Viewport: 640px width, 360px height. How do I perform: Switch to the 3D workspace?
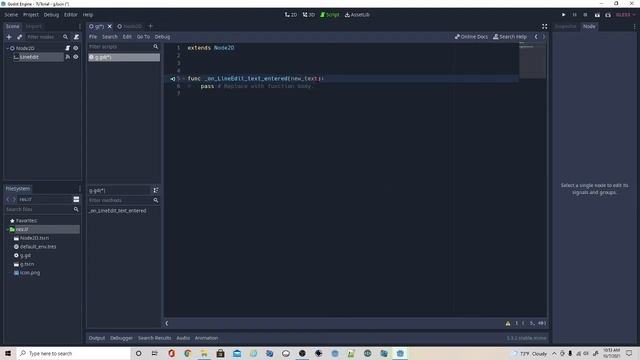(x=309, y=15)
